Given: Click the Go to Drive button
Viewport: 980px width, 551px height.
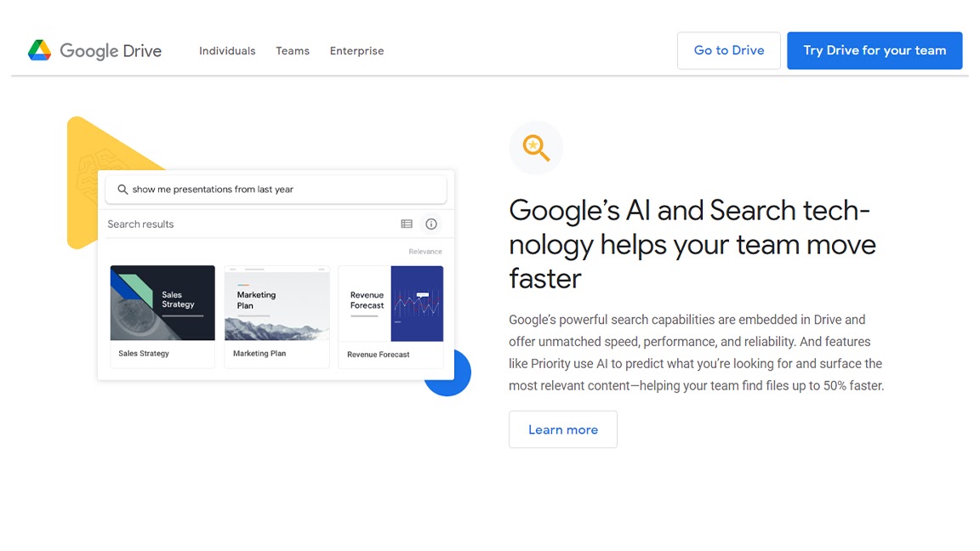Looking at the screenshot, I should pos(728,50).
